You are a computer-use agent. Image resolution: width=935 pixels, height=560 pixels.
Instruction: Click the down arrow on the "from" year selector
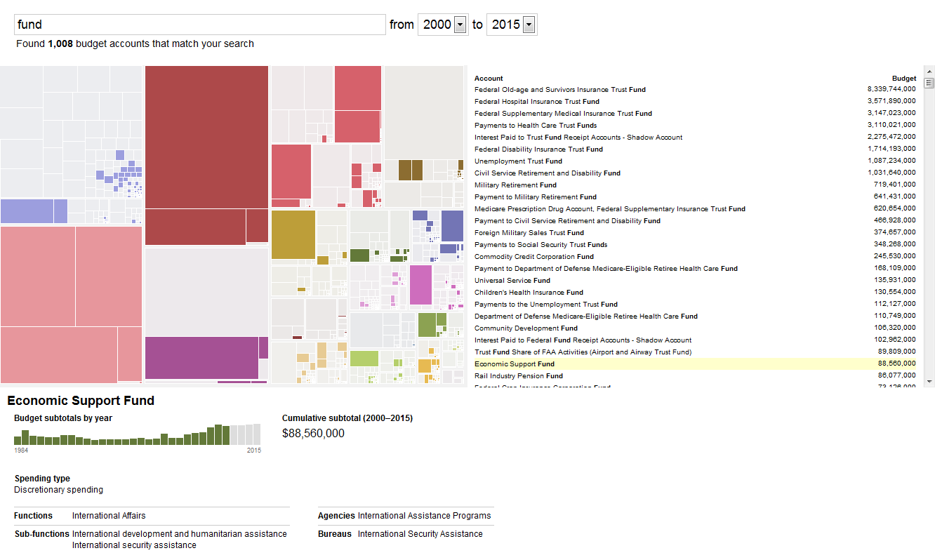(459, 24)
